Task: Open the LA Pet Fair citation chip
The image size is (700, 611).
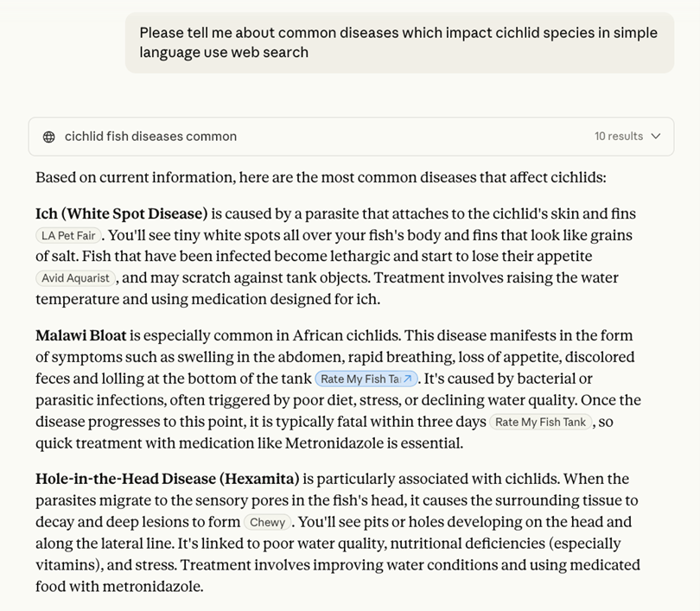Action: click(x=68, y=234)
